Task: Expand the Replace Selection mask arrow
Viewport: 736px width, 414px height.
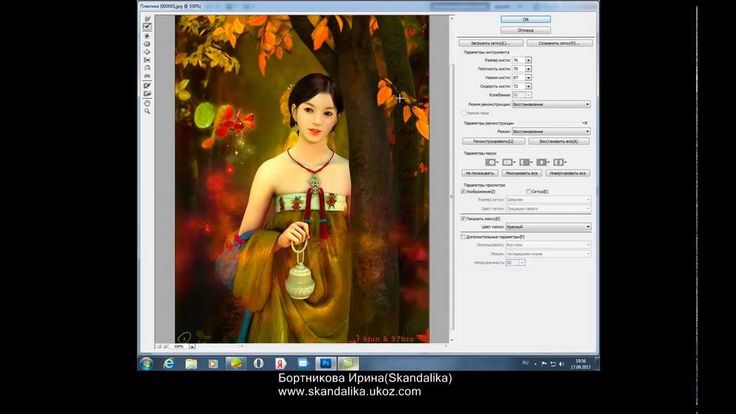Action: tap(497, 162)
